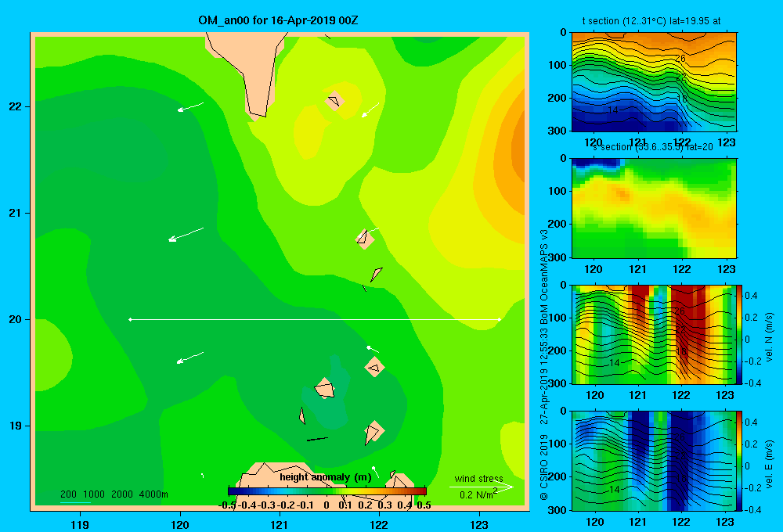Click the wind arrow near latitude 22, longitude 122
Viewport: 783px width, 532px height.
(370, 110)
